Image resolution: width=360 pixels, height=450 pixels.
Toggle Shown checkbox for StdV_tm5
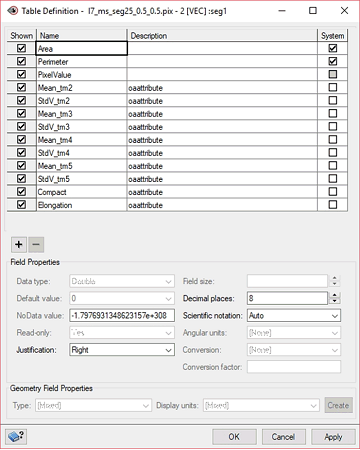[21, 178]
